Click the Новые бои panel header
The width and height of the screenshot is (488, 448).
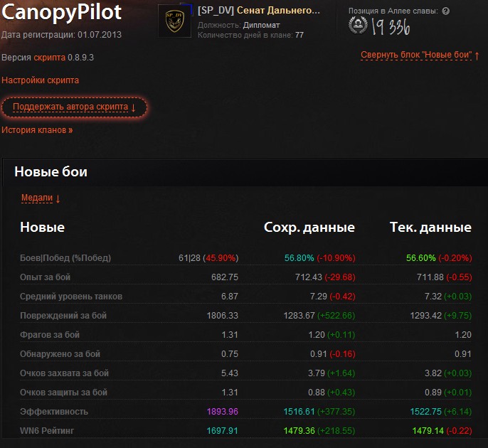click(x=51, y=171)
